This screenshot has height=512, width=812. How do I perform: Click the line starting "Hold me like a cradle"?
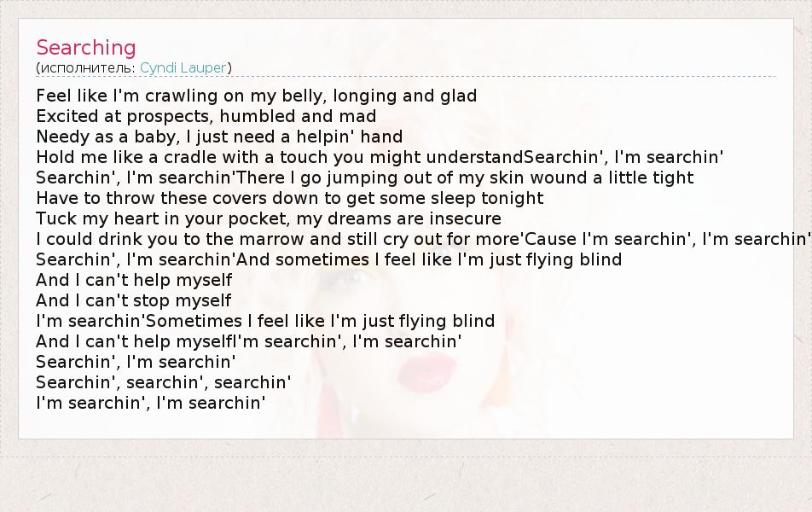[380, 157]
